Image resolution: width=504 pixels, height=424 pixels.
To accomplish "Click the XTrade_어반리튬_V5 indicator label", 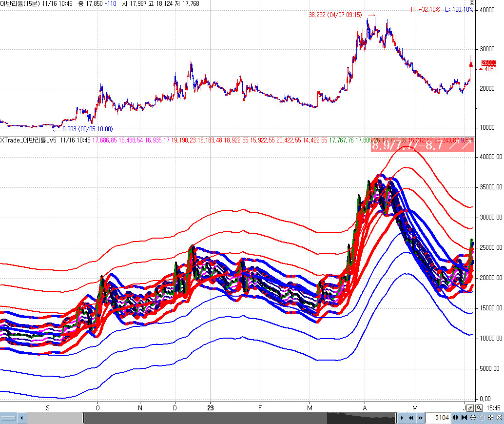I will (x=28, y=141).
